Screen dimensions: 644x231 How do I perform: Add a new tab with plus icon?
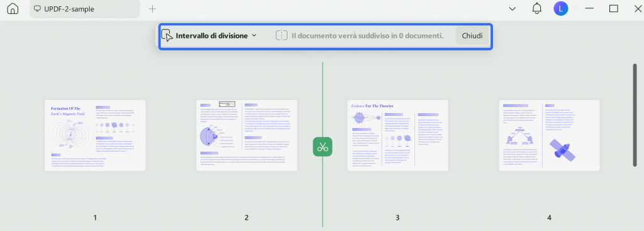pos(152,9)
